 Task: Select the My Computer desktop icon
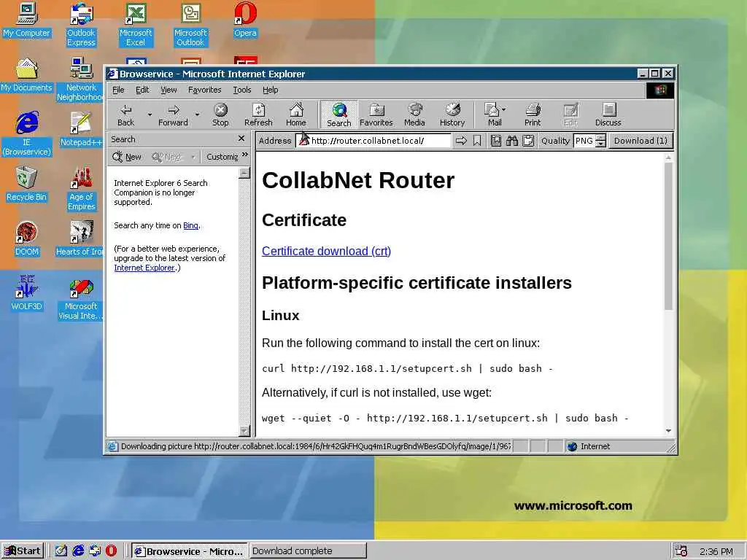26,20
